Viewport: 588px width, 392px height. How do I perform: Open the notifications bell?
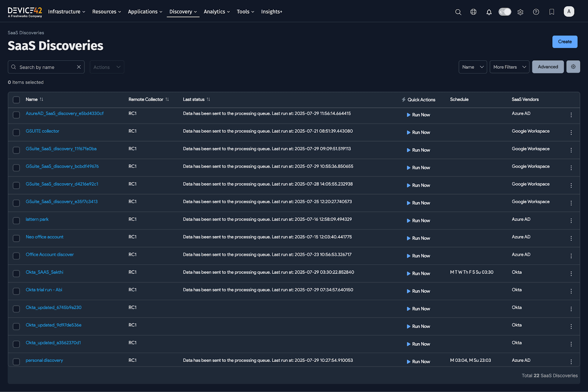pos(489,12)
